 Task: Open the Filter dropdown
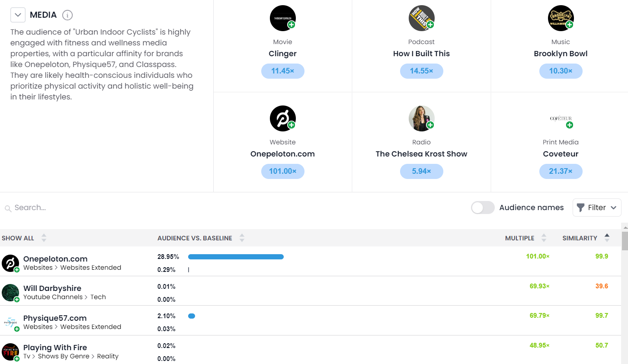[x=597, y=208]
